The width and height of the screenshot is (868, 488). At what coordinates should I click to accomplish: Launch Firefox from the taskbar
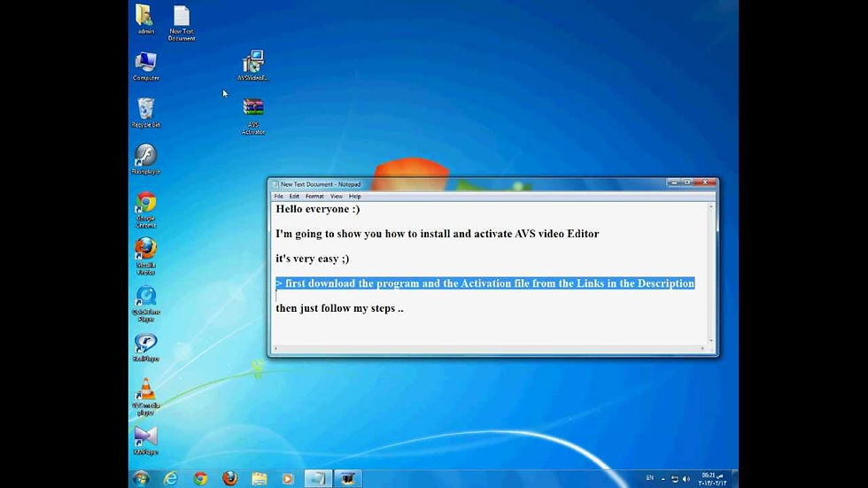tap(229, 478)
